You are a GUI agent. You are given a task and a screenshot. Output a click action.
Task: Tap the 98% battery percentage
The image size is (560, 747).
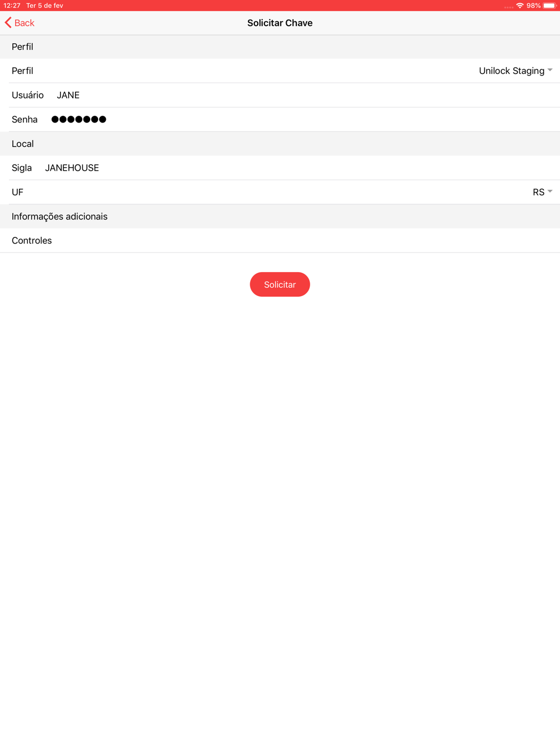point(534,6)
